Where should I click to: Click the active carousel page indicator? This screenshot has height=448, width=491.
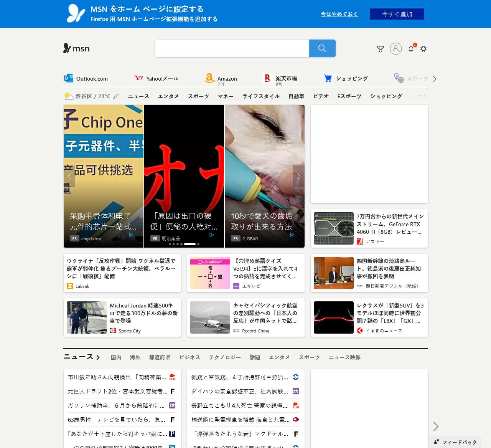point(189,244)
